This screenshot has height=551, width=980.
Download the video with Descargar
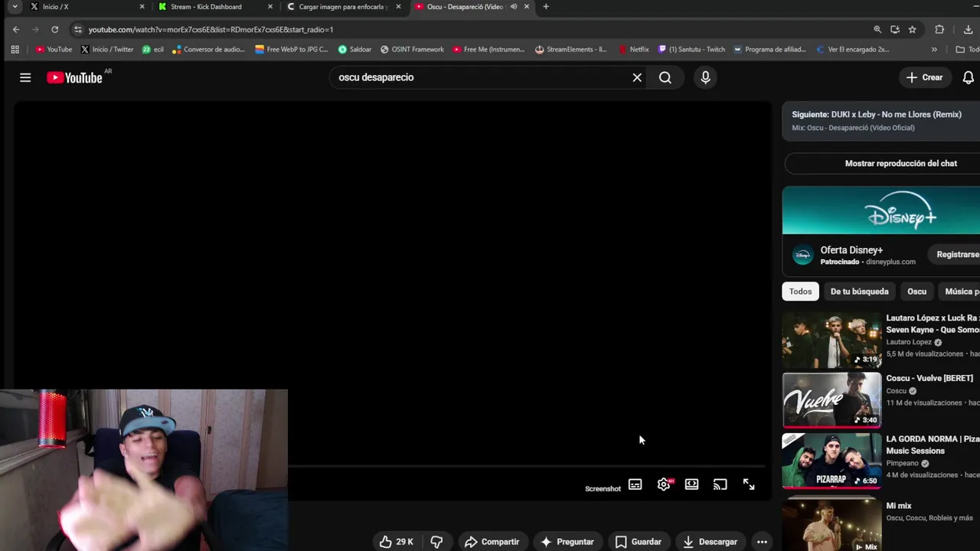pos(710,542)
